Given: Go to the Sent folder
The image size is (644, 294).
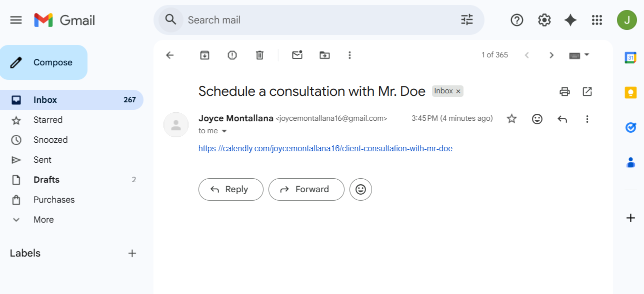Looking at the screenshot, I should (42, 160).
